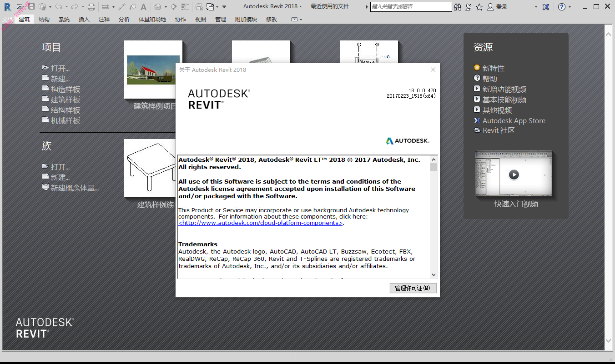
Task: Open the 建筑样例族 table thumbnail
Action: (150, 168)
